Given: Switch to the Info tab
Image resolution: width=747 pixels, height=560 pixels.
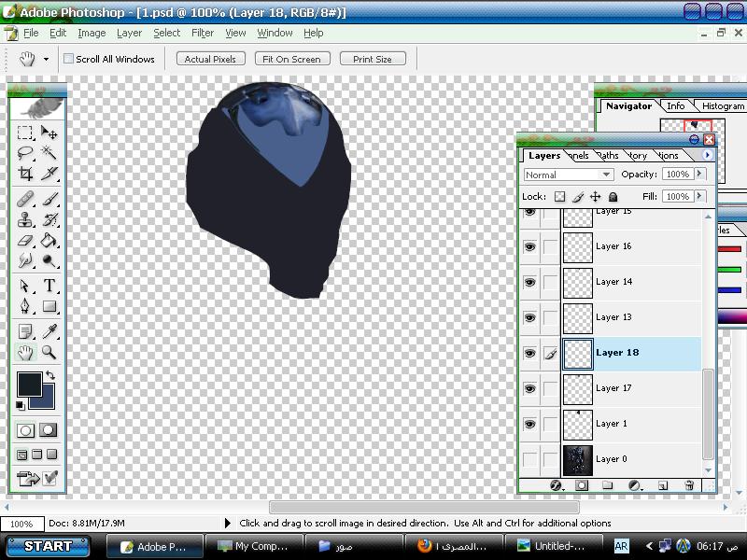Looking at the screenshot, I should coord(675,106).
